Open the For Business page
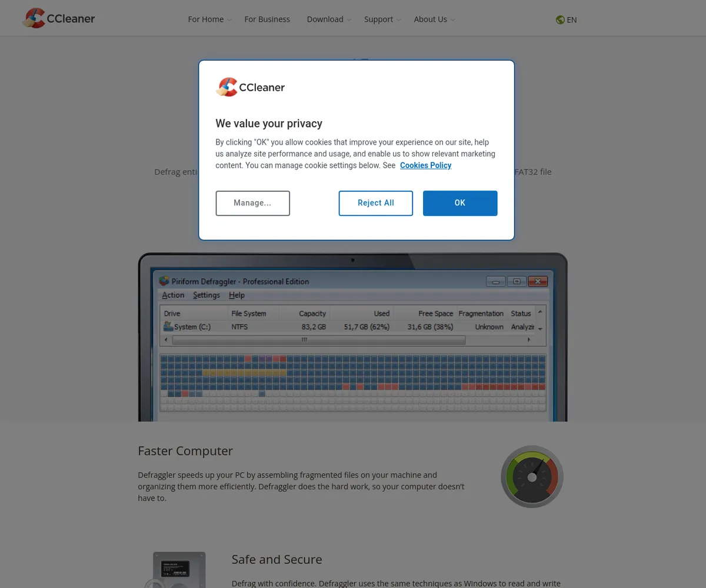The width and height of the screenshot is (706, 588). point(267,19)
